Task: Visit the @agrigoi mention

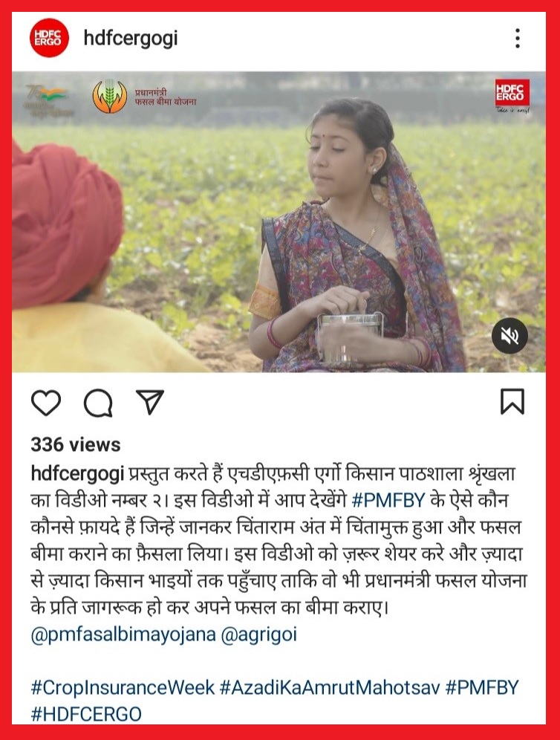Action: click(x=259, y=634)
